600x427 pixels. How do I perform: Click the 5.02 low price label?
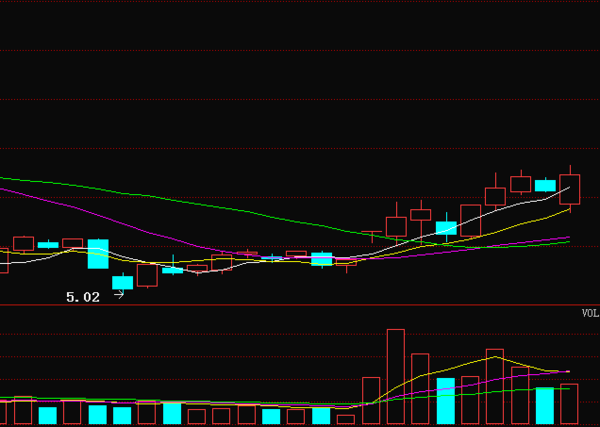pyautogui.click(x=83, y=297)
